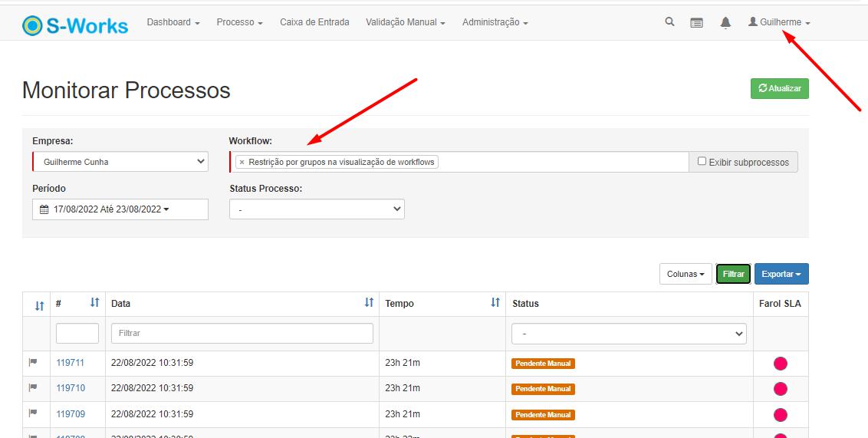The height and width of the screenshot is (438, 868).
Task: Enable Exibir subprocessos checkbox
Action: tap(702, 161)
